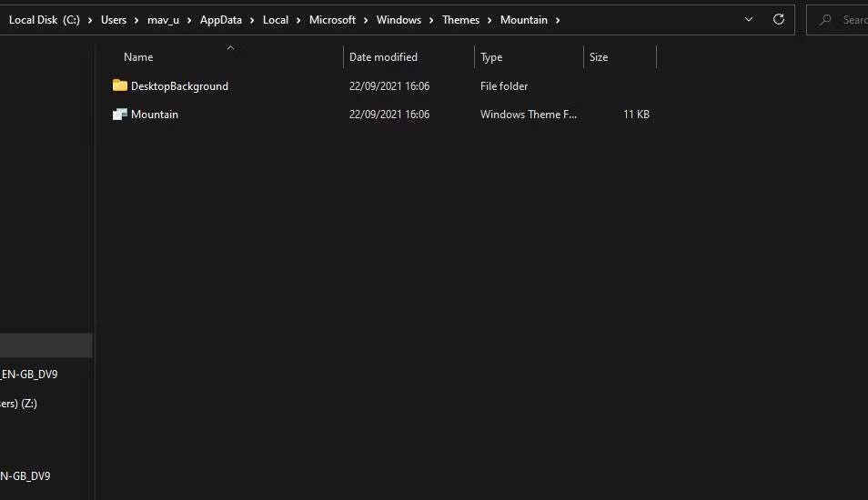This screenshot has width=868, height=500.
Task: Sort by Size column header
Action: [x=599, y=57]
